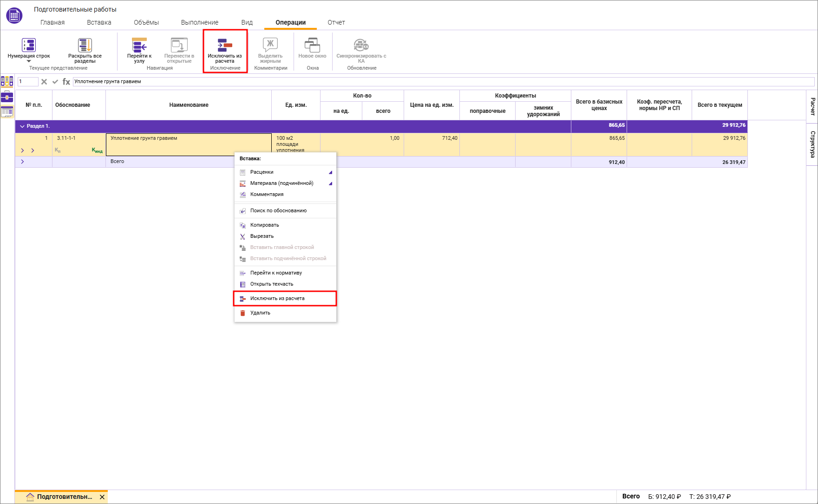Click the Удалить trash icon entry
This screenshot has height=504, width=818.
pos(260,313)
